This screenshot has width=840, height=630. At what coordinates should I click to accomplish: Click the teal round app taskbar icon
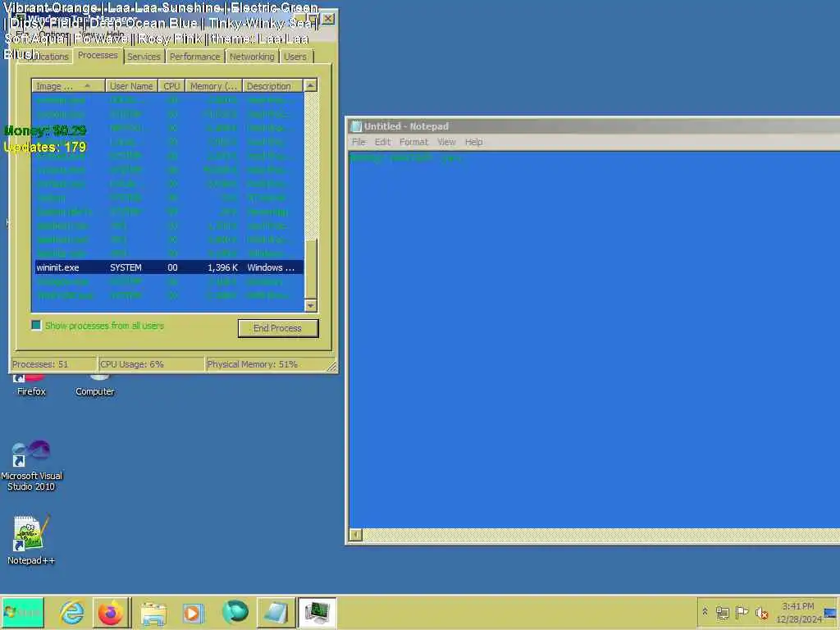(235, 612)
